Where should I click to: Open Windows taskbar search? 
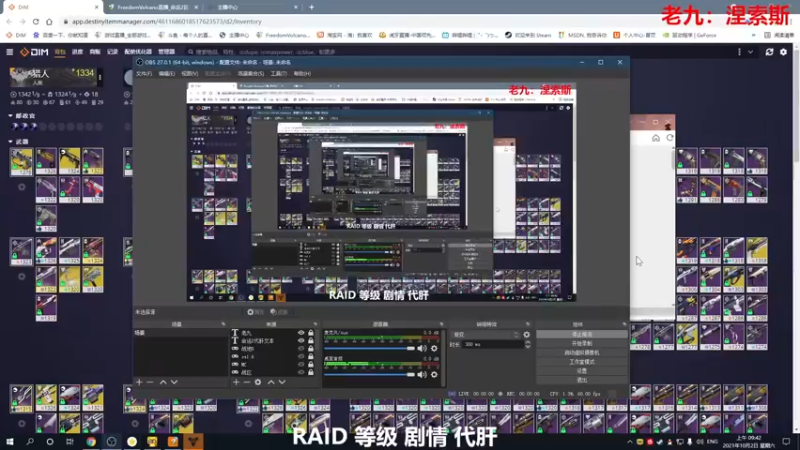coord(30,441)
